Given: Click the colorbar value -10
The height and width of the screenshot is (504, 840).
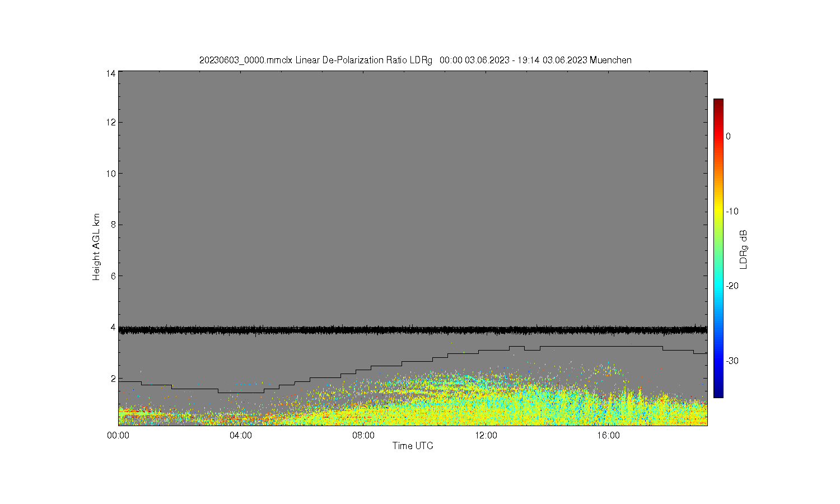Looking at the screenshot, I should 732,211.
